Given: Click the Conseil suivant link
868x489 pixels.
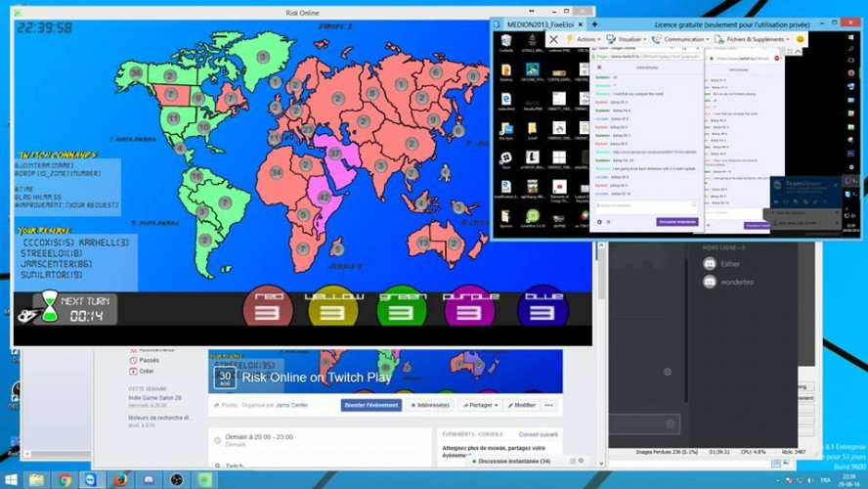Looking at the screenshot, I should pos(538,435).
